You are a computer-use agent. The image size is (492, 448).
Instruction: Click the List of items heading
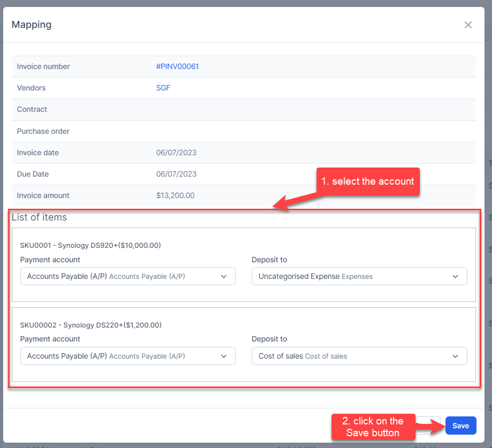pos(39,217)
